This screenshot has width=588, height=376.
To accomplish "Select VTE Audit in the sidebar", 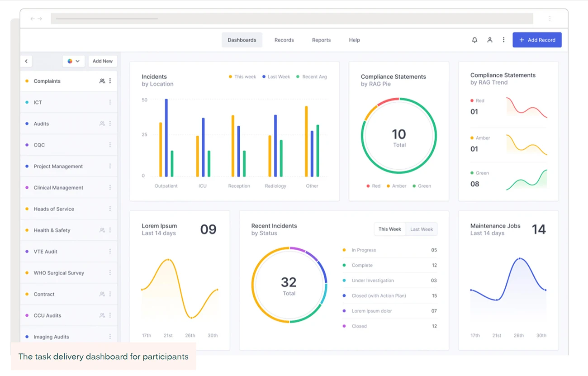I will click(69, 252).
